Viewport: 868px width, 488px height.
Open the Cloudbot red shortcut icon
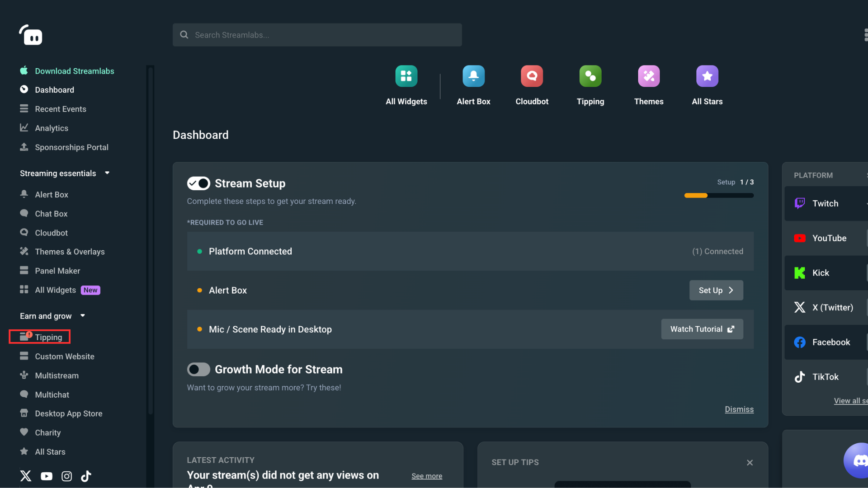(x=532, y=76)
